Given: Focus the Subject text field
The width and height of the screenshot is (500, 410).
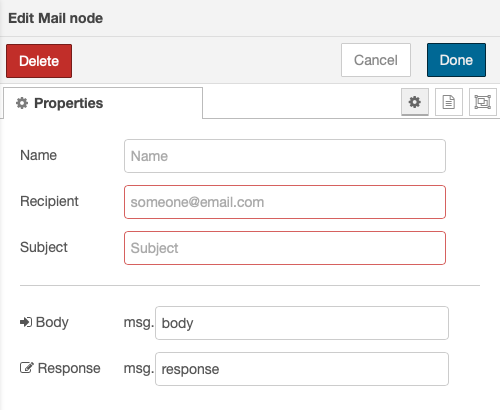Looking at the screenshot, I should click(x=285, y=248).
